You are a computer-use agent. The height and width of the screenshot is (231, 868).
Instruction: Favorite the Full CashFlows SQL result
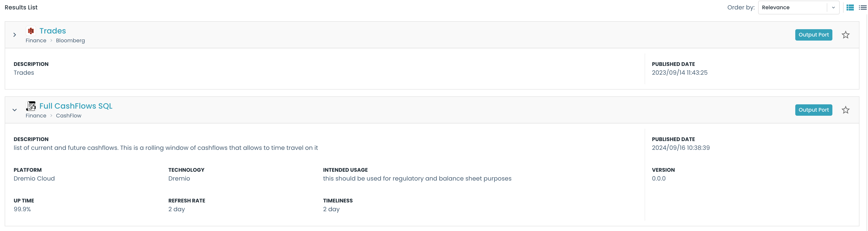pos(845,110)
